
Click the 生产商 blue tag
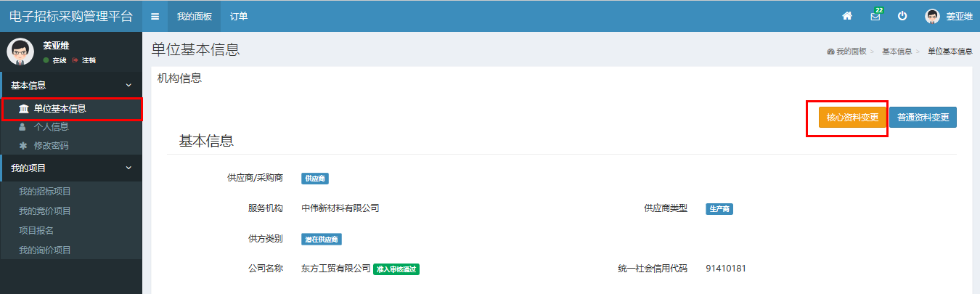click(719, 209)
